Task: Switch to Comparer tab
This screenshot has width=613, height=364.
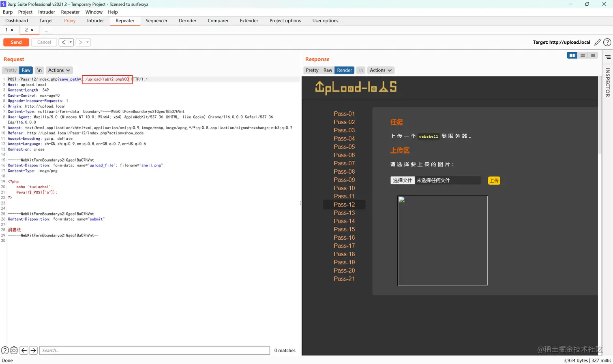Action: pyautogui.click(x=218, y=21)
